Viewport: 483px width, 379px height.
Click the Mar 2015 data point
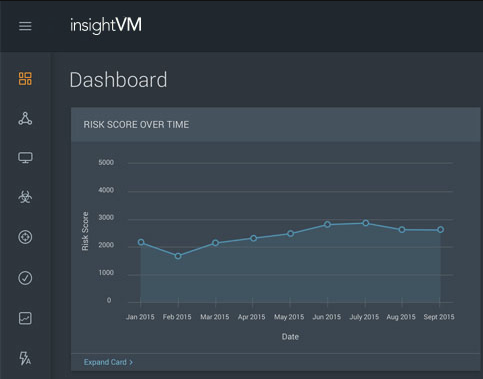pos(215,243)
